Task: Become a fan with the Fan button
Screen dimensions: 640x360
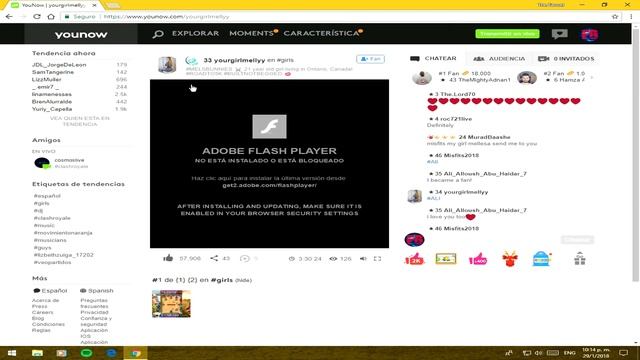Action: click(370, 59)
